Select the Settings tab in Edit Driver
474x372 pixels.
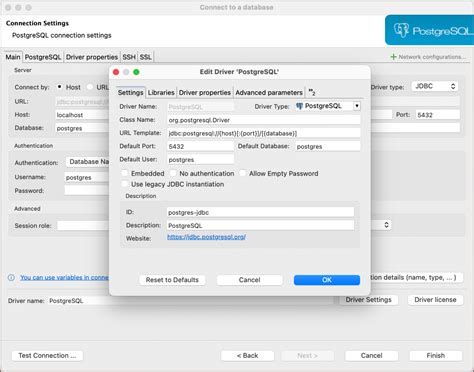[130, 92]
